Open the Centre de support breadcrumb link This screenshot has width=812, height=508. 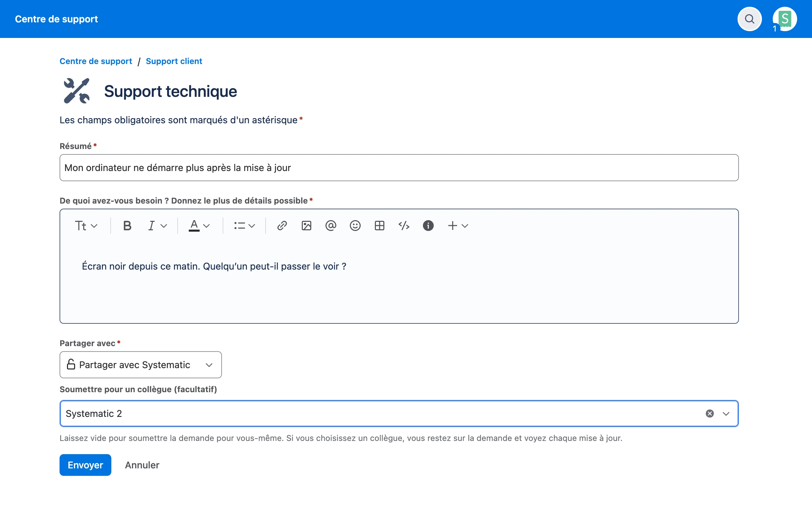point(96,61)
